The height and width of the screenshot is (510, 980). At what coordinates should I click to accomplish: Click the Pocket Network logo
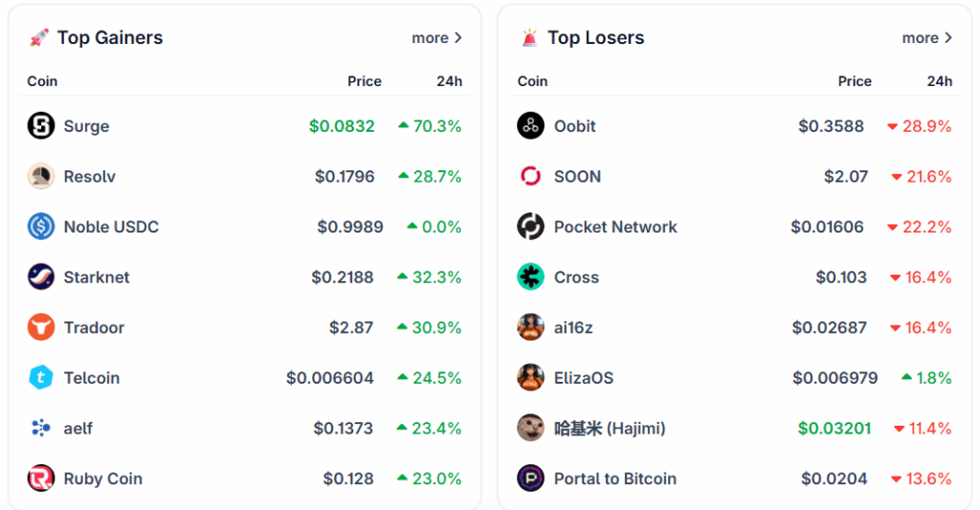(x=531, y=227)
